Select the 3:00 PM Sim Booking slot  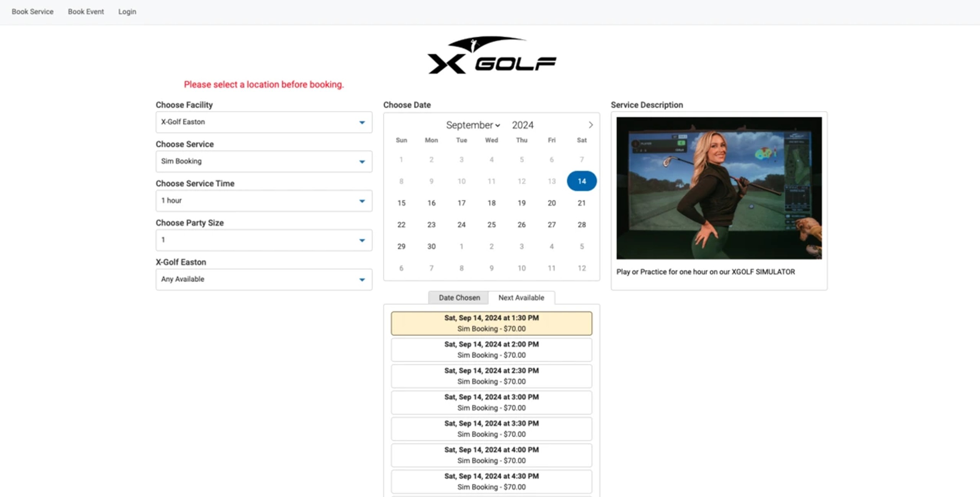tap(492, 402)
